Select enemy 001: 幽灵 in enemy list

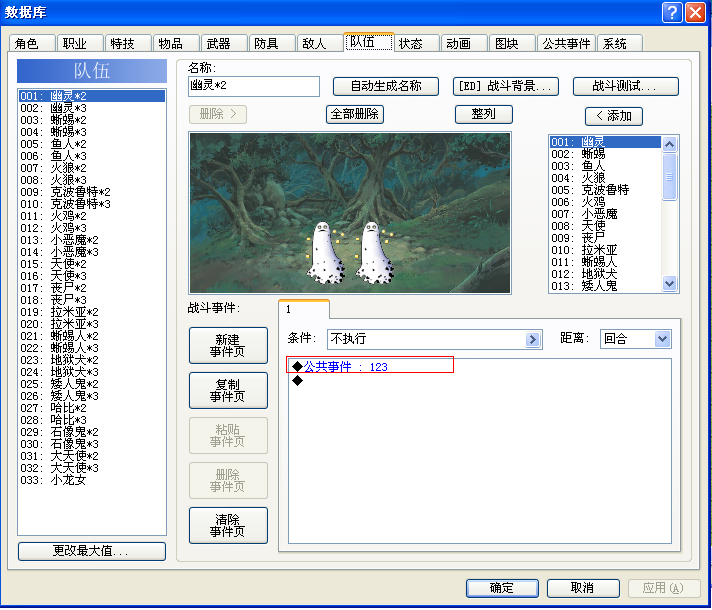click(605, 142)
